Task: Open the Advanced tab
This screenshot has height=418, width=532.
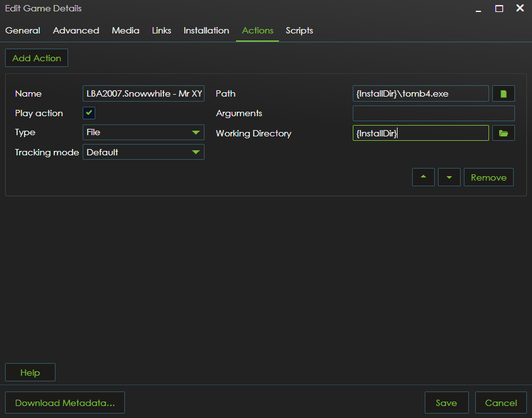Action: 76,30
